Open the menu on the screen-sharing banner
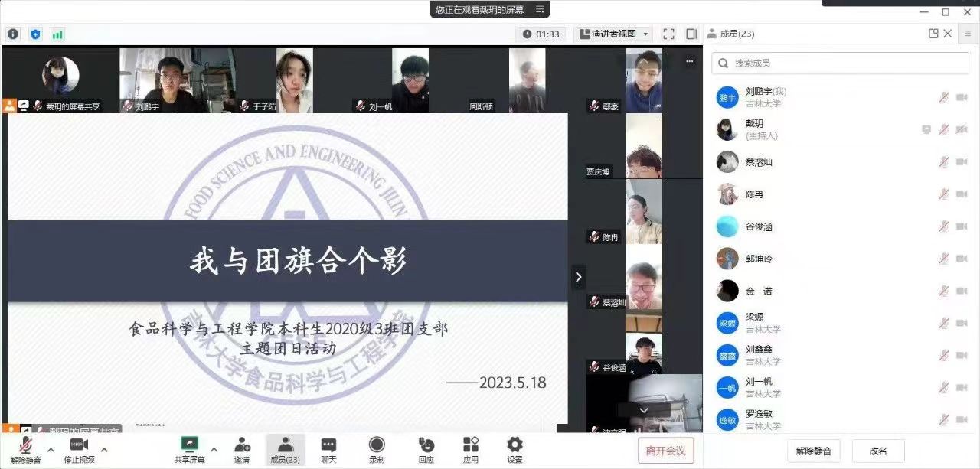The height and width of the screenshot is (469, 980). tap(541, 9)
